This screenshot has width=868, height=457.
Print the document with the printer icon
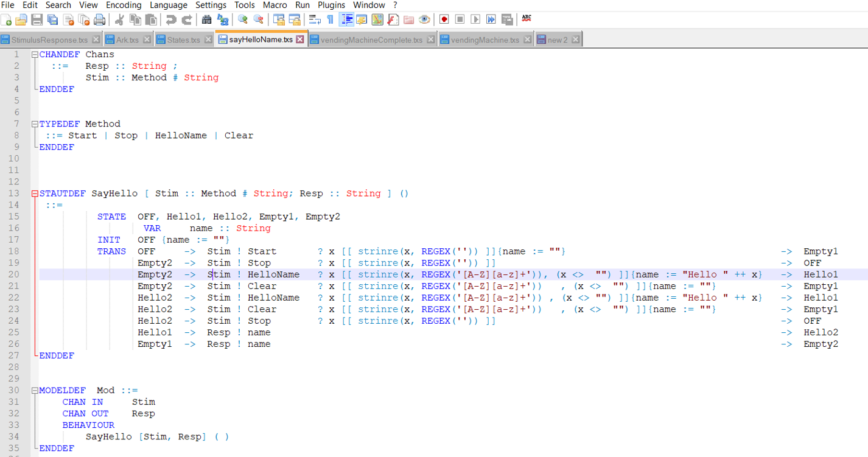pos(100,20)
